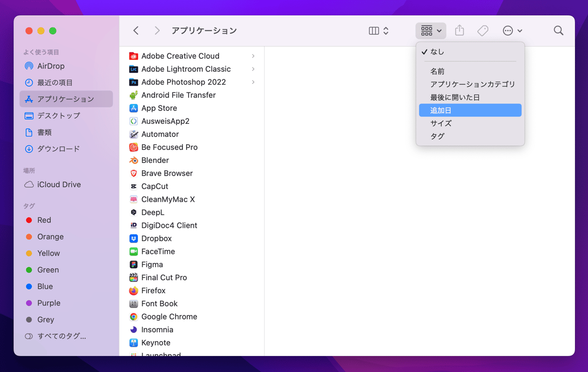Click the Share toolbar icon
The image size is (588, 372).
[459, 30]
